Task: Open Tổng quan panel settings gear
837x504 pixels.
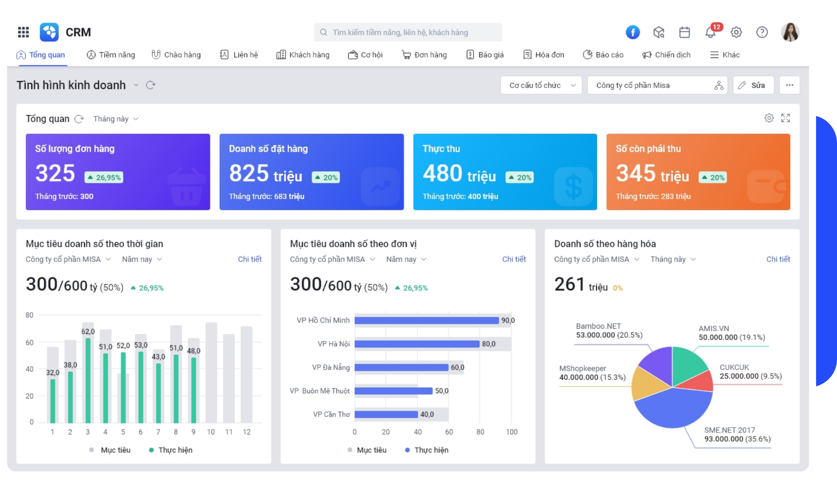Action: (x=769, y=118)
